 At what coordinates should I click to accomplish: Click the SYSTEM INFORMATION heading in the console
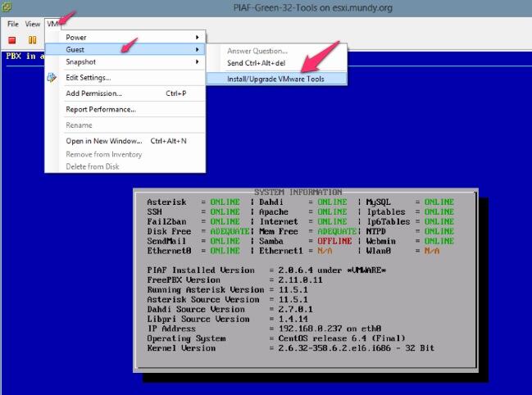(x=298, y=193)
